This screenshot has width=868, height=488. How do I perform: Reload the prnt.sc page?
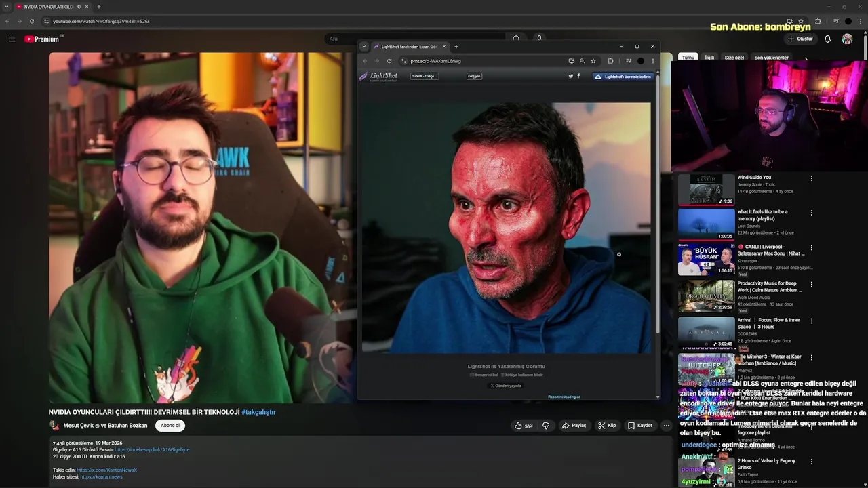point(389,61)
